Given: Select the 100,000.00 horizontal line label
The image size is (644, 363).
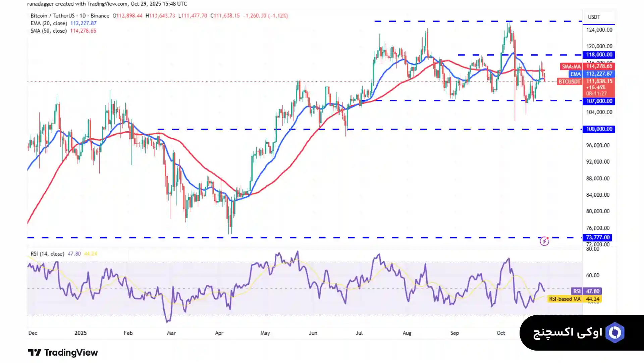Looking at the screenshot, I should [x=599, y=129].
